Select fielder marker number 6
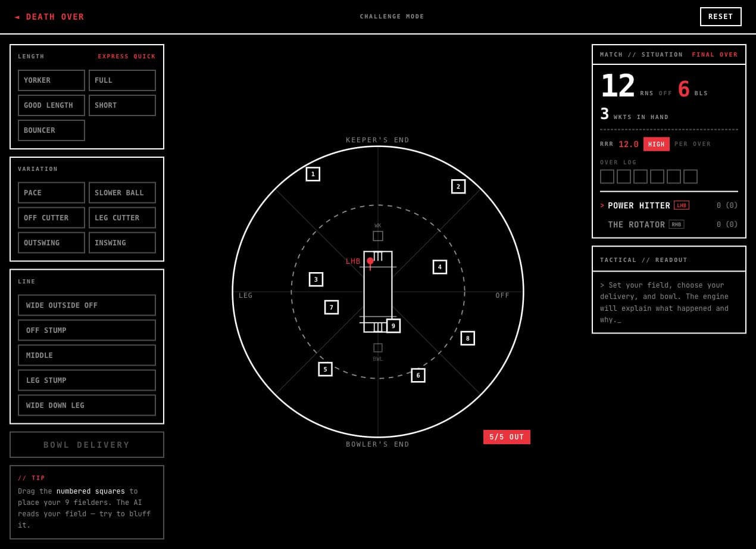The width and height of the screenshot is (756, 549). click(418, 375)
